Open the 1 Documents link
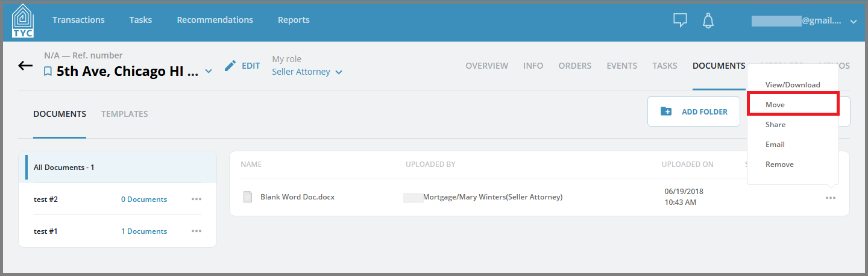868x276 pixels. pos(144,231)
